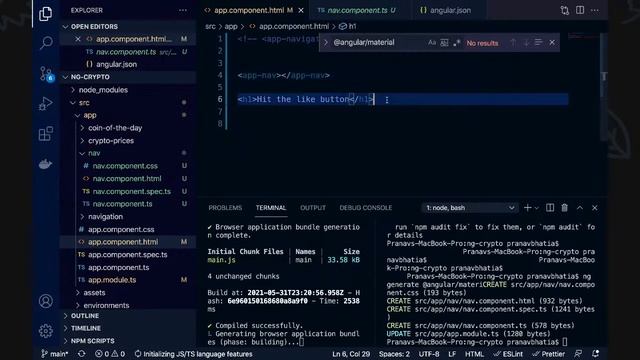
Task: Open new terminal launch profile dropdown arrow
Action: point(537,208)
